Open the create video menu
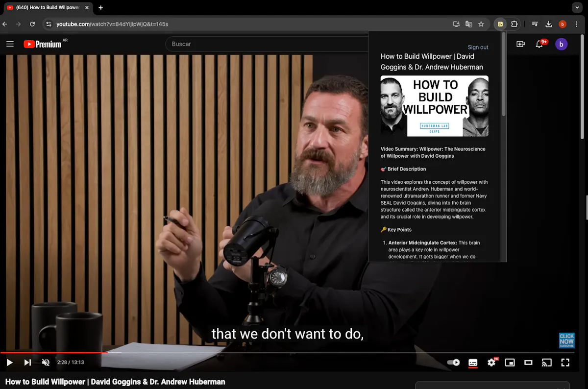This screenshot has width=588, height=389. click(x=520, y=44)
